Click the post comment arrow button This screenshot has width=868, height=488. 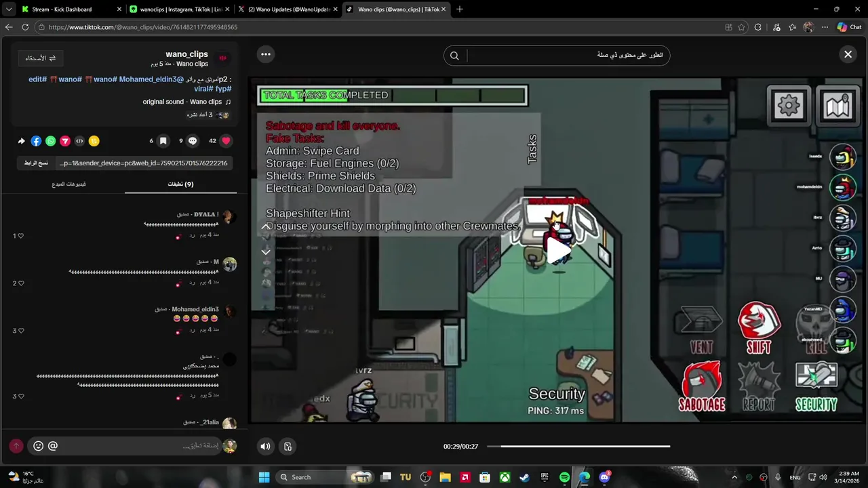[x=16, y=446]
